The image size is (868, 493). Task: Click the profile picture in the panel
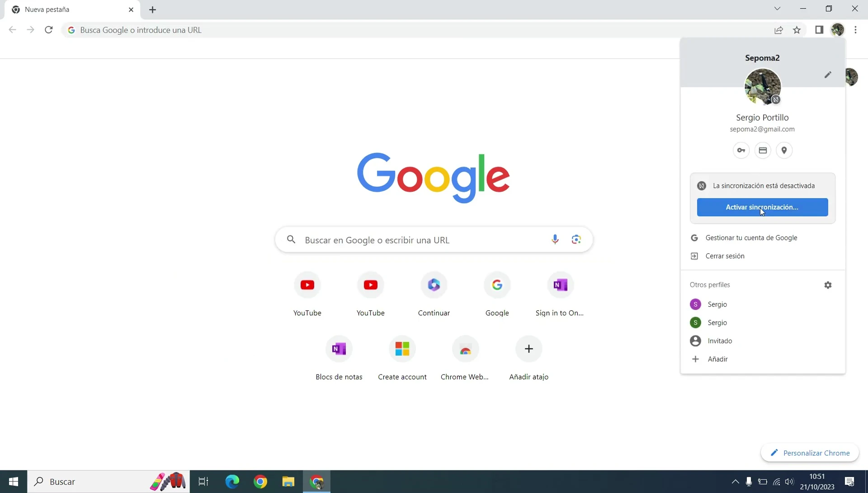[x=763, y=86]
